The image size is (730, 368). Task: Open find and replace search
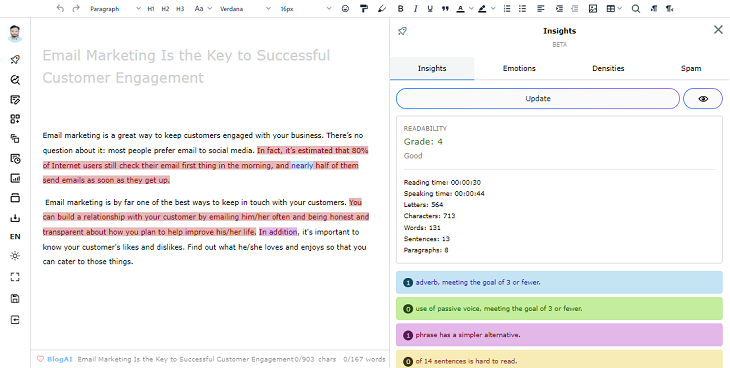click(x=635, y=8)
